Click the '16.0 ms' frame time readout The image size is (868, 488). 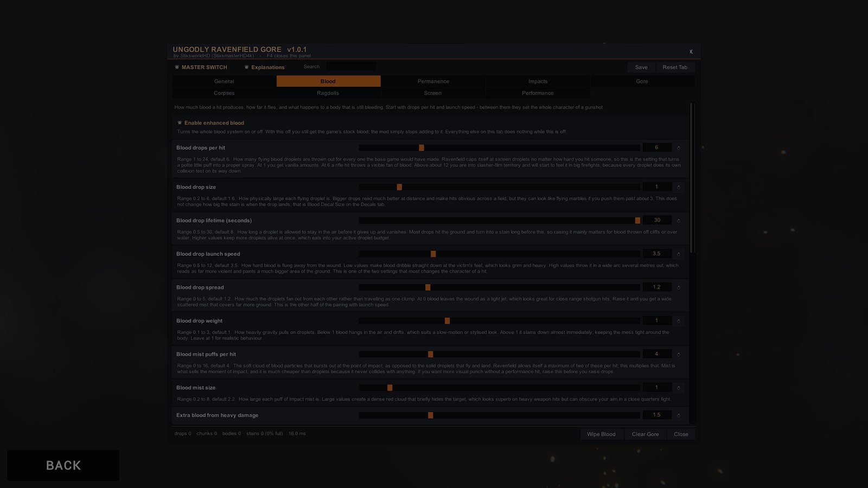tap(297, 434)
